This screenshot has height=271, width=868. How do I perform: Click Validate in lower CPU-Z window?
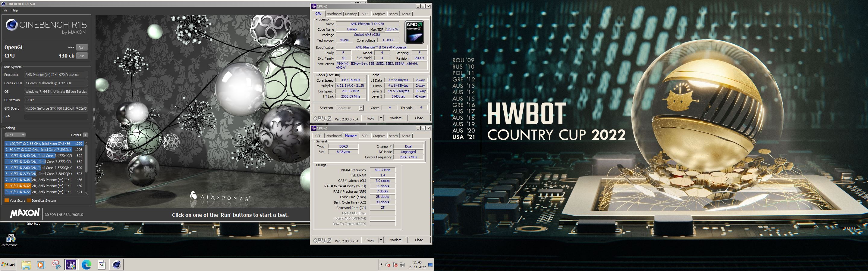click(x=396, y=240)
